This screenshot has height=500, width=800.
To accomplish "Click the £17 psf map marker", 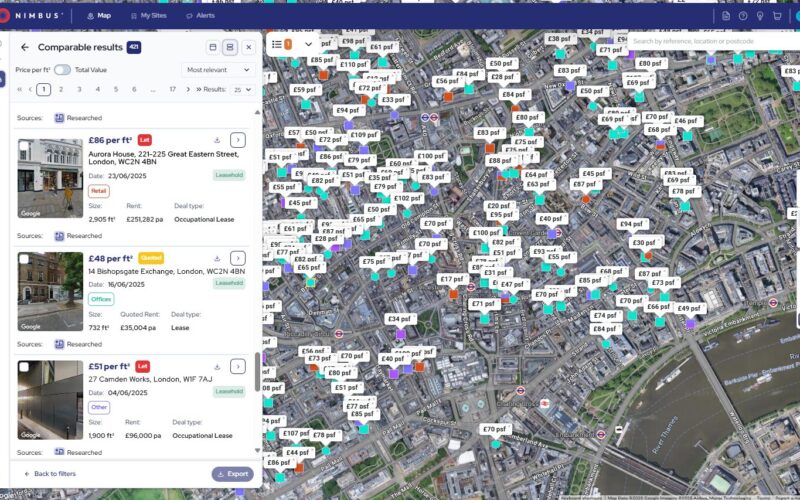I will point(452,280).
